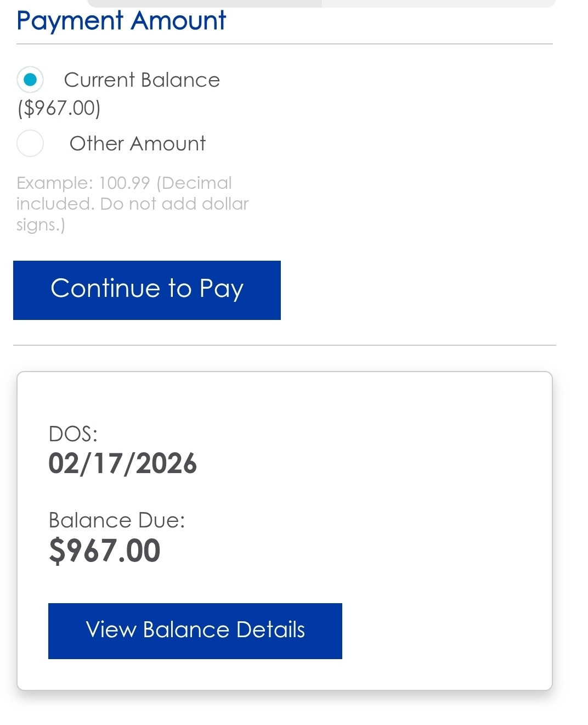Screen dimensions: 588x725
Task: Click the 'Example: 100.99 (Decimal' hint line
Action: point(124,183)
